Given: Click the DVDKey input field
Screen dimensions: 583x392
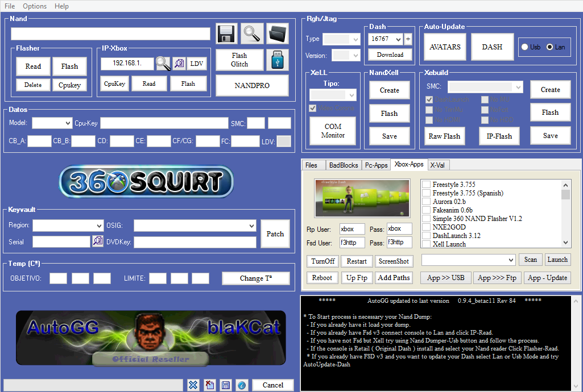Looking at the screenshot, I should coord(195,242).
